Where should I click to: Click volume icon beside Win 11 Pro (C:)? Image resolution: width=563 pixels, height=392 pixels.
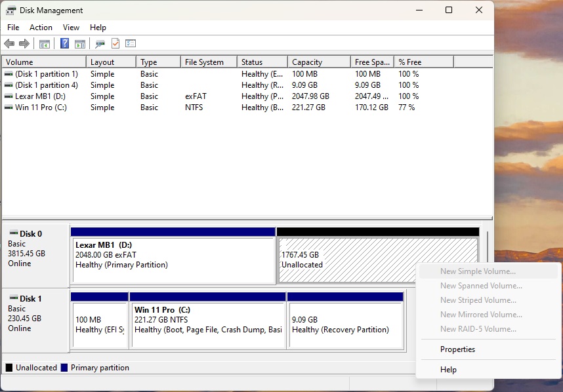pyautogui.click(x=9, y=108)
